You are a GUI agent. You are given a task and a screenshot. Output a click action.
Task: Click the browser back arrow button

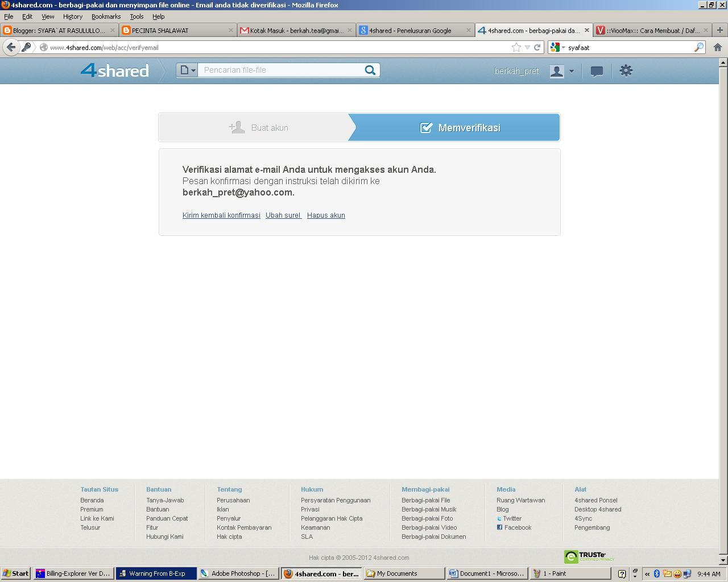coord(11,47)
